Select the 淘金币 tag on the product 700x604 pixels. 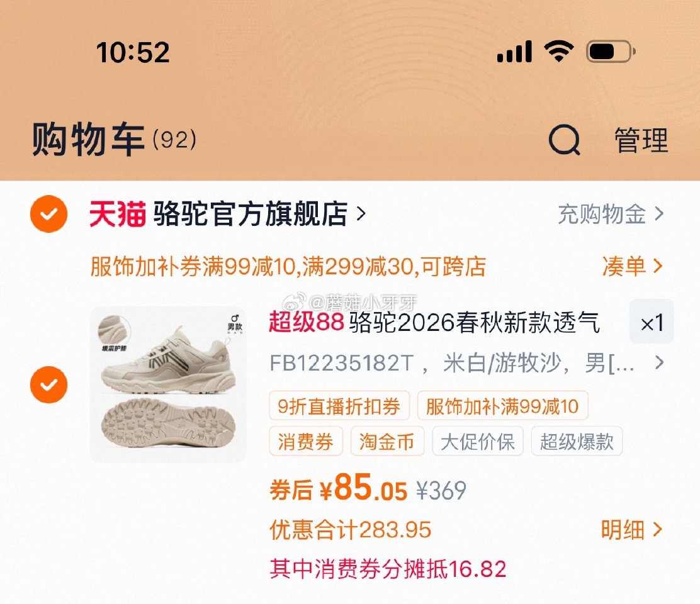tap(387, 441)
